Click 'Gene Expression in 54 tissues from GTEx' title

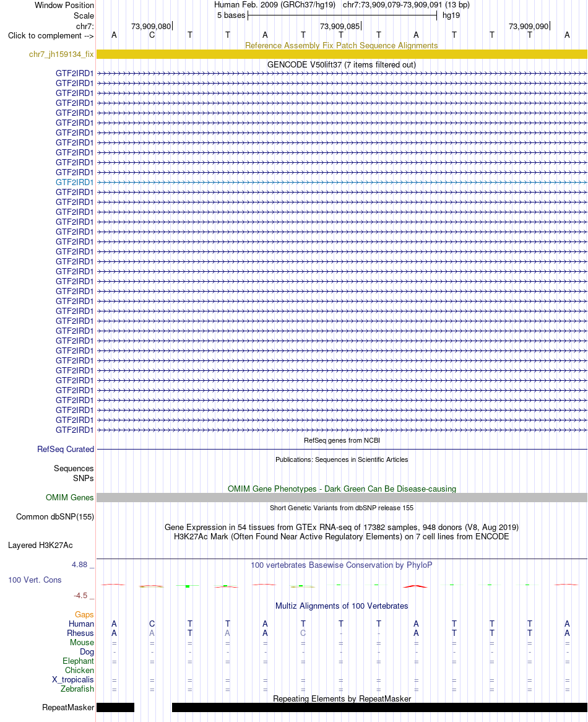point(342,527)
